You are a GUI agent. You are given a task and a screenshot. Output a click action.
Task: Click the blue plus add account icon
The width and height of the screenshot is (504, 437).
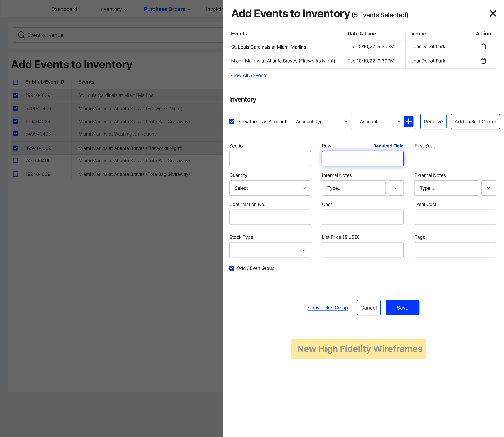[x=408, y=122]
